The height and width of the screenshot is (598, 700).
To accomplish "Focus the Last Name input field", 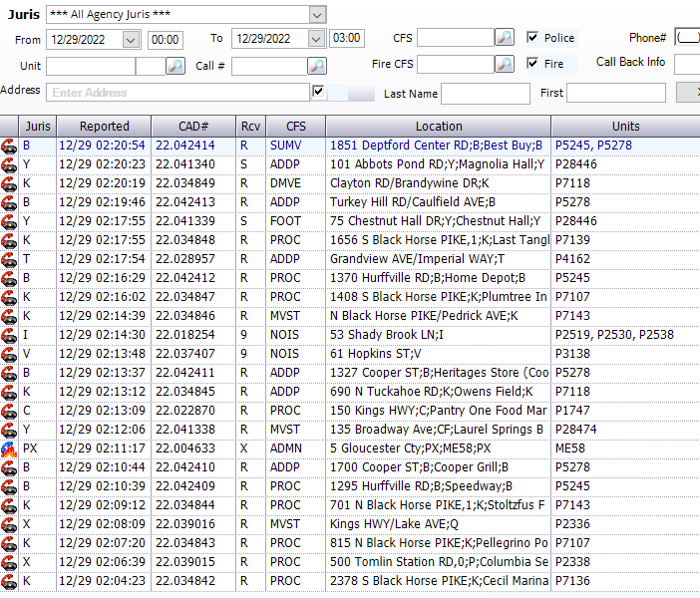I will pos(486,94).
